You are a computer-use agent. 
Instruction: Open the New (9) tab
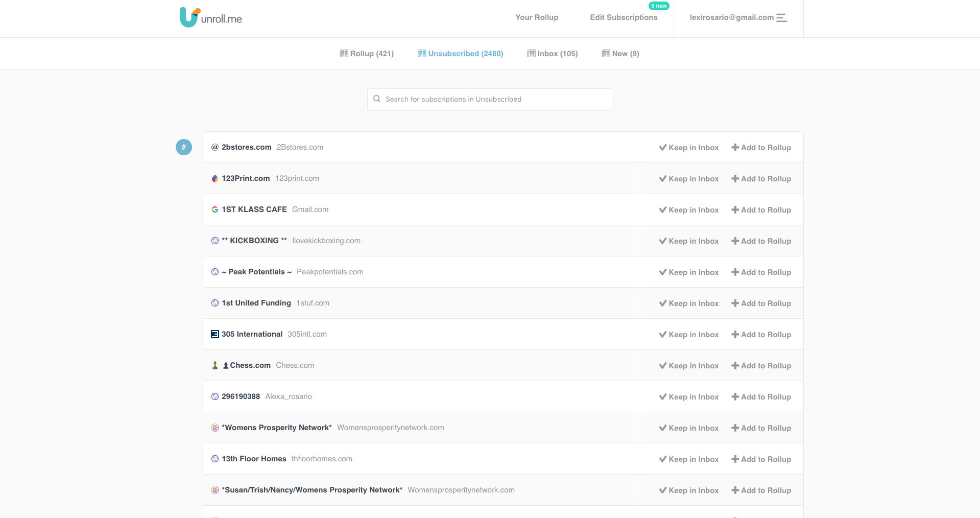620,54
